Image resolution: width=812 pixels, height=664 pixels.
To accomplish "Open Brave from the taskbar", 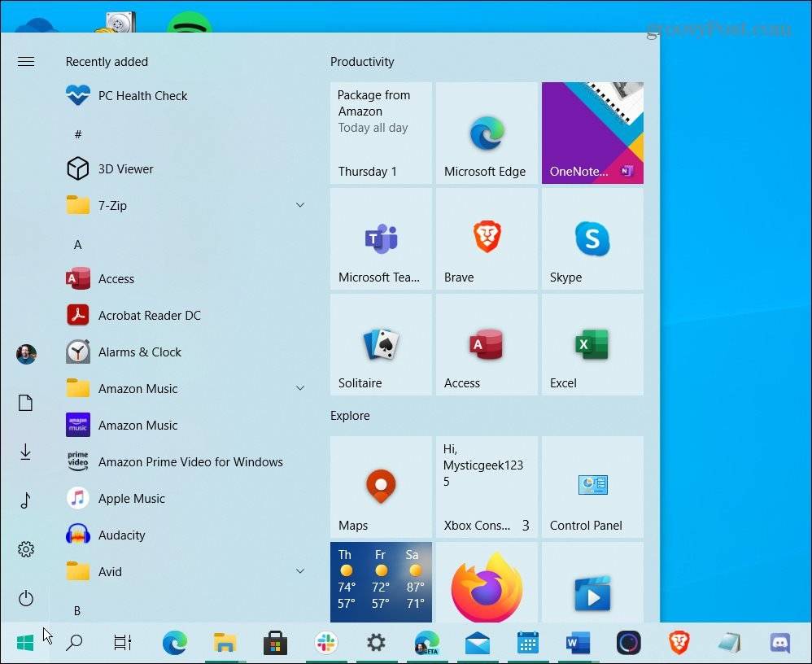I will point(679,643).
